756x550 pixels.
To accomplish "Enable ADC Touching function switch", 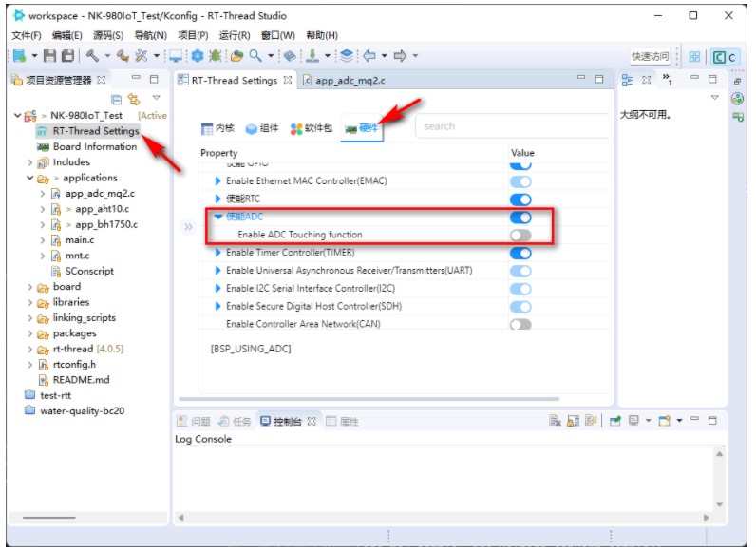I will tap(520, 236).
